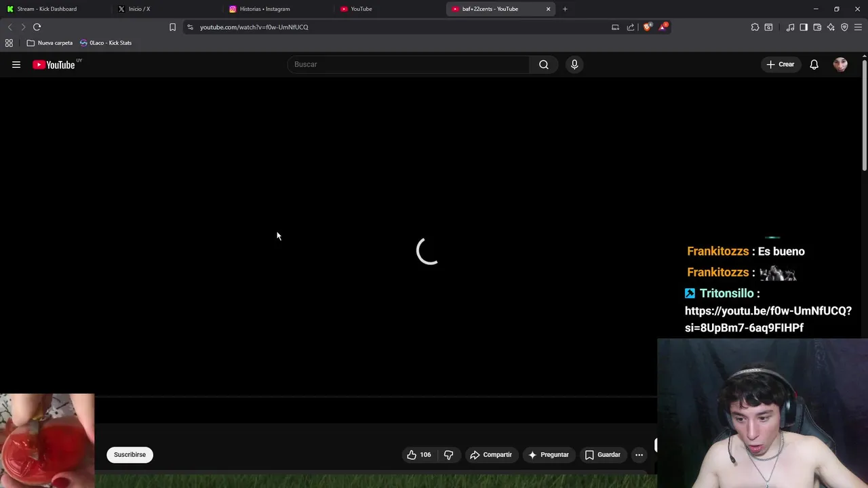Click the Tritonsillo username in chat
The width and height of the screenshot is (868, 488).
tap(726, 293)
